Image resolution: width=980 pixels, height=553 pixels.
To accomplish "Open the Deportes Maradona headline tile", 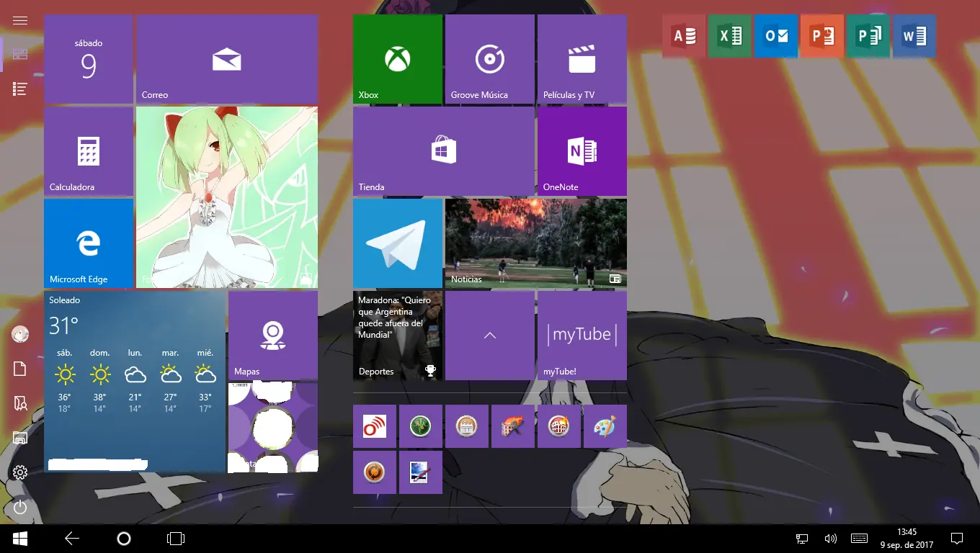I will click(398, 336).
